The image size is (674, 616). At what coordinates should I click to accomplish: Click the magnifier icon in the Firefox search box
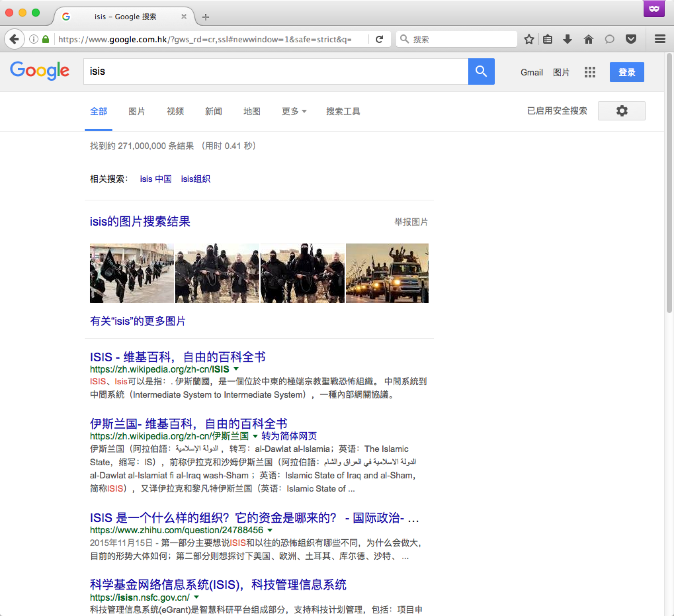pyautogui.click(x=404, y=39)
